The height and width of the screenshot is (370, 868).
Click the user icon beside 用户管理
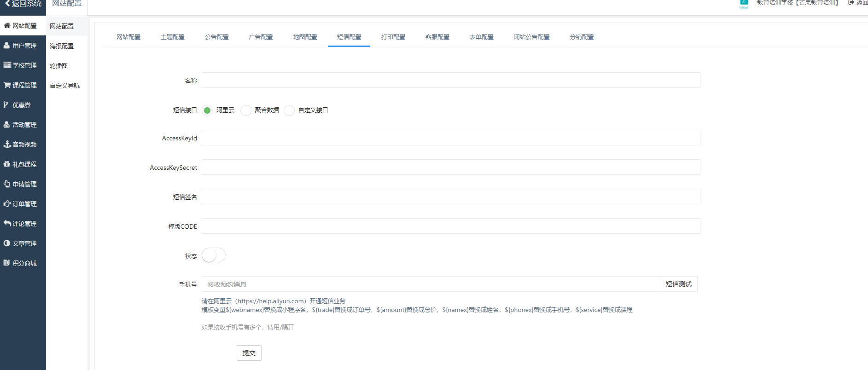[7, 46]
